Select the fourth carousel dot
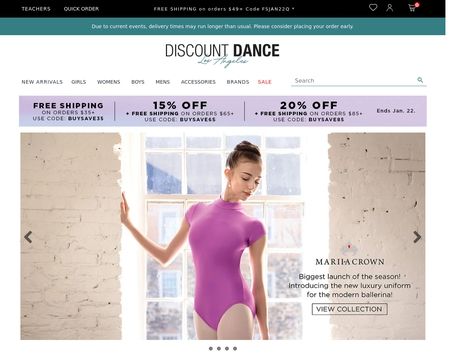 click(235, 349)
